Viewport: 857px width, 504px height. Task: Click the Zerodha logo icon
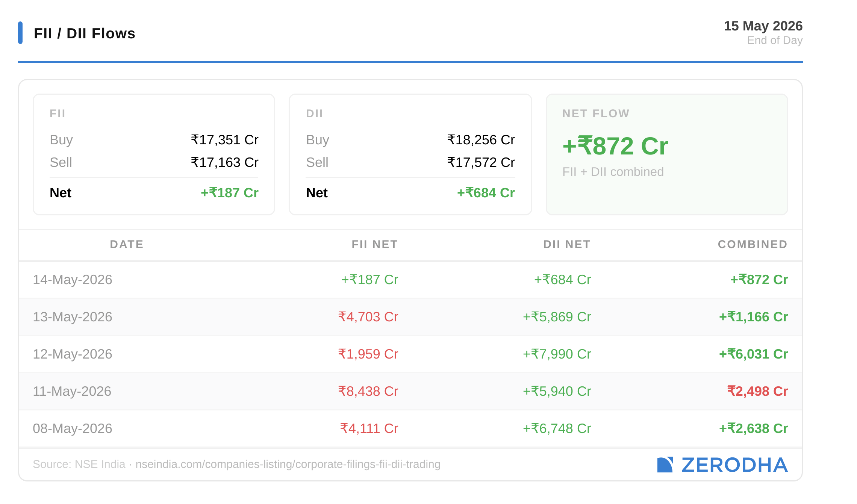point(665,465)
